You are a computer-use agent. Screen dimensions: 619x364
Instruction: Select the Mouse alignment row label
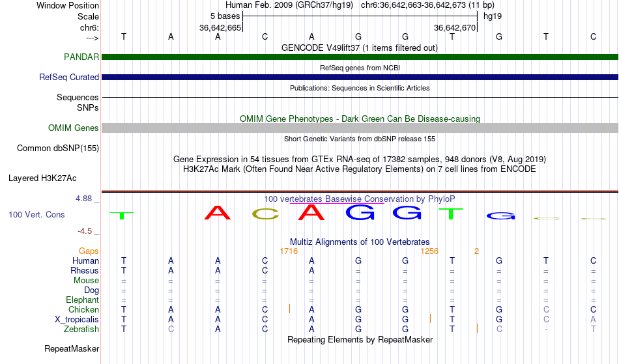[x=86, y=281]
